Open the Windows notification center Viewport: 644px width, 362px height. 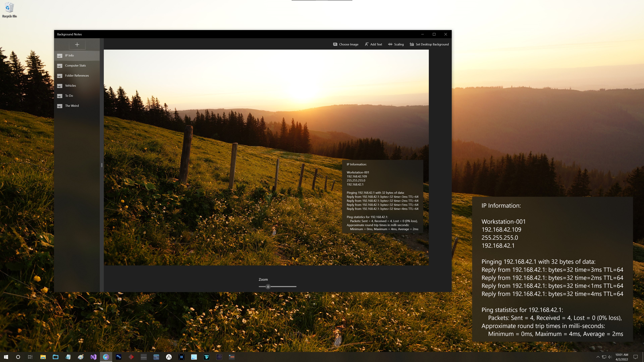tap(635, 357)
